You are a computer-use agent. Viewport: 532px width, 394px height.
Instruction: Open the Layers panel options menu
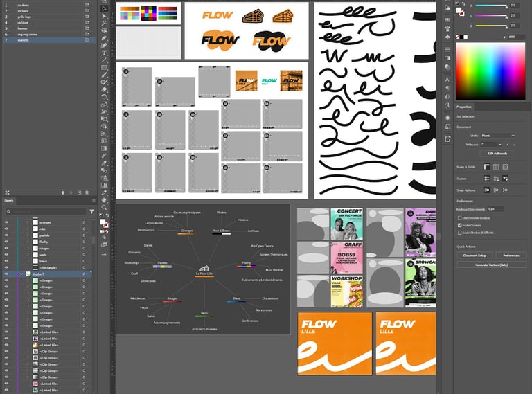pyautogui.click(x=94, y=201)
